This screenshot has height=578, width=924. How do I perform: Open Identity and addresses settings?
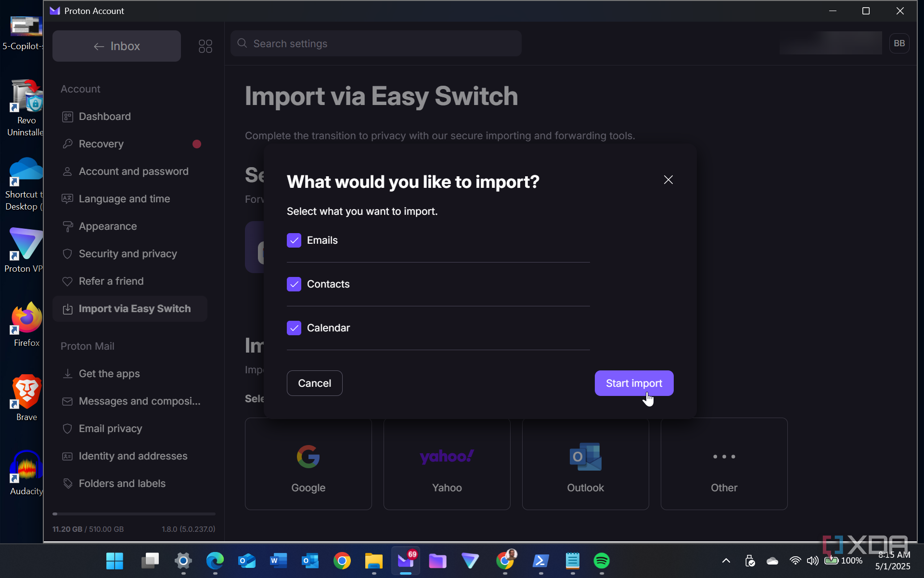[x=130, y=456]
